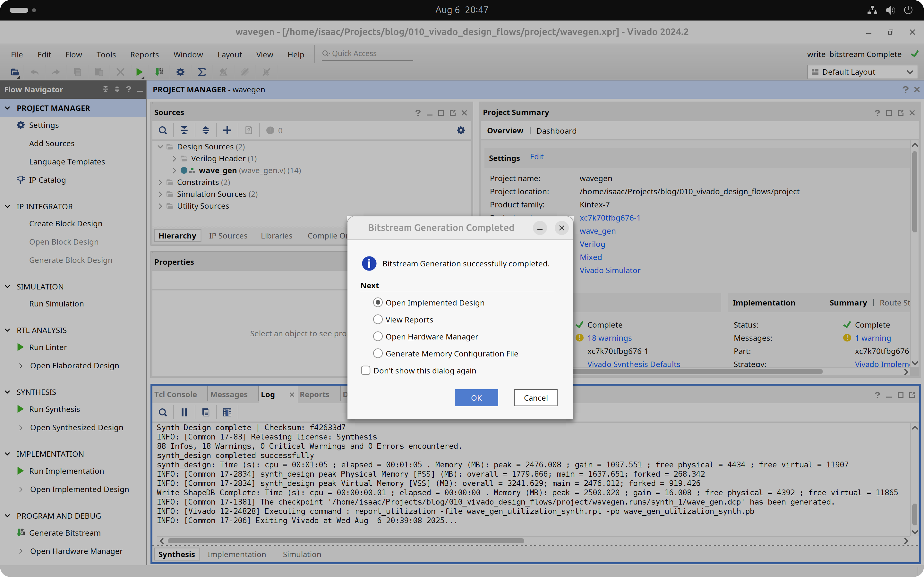The height and width of the screenshot is (577, 924).
Task: Select the View Reports radio option
Action: tap(378, 319)
